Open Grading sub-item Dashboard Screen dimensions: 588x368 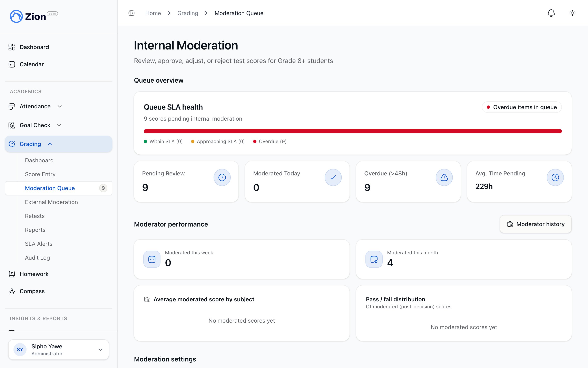coord(39,160)
